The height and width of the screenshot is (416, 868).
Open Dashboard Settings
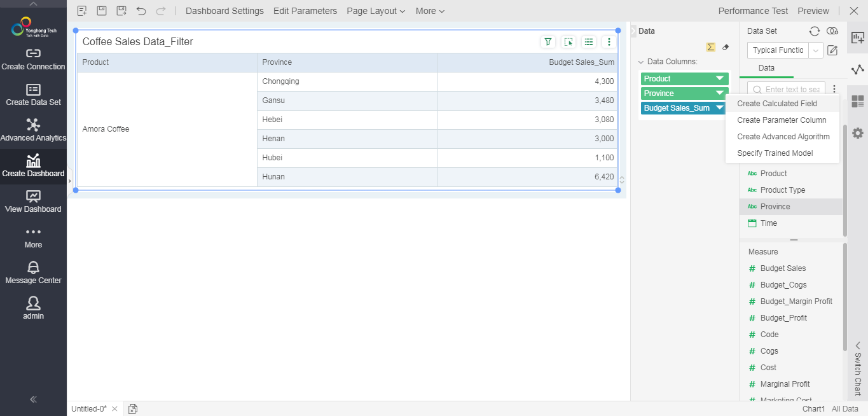click(x=224, y=11)
